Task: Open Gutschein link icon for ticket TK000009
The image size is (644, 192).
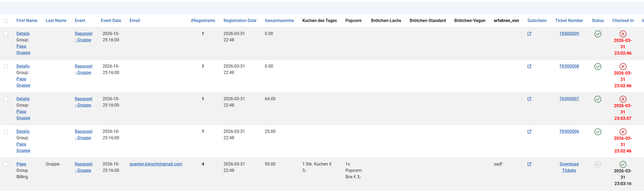Action: click(529, 34)
